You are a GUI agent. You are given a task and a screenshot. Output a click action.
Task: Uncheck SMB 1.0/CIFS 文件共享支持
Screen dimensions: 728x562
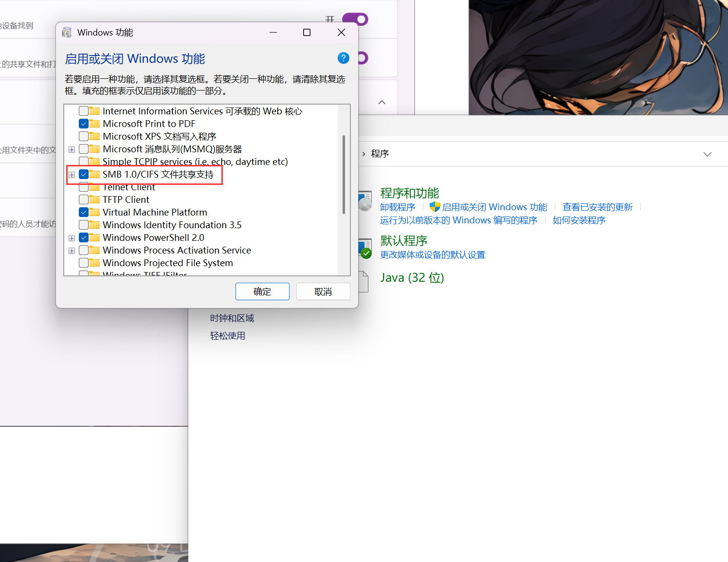(84, 174)
